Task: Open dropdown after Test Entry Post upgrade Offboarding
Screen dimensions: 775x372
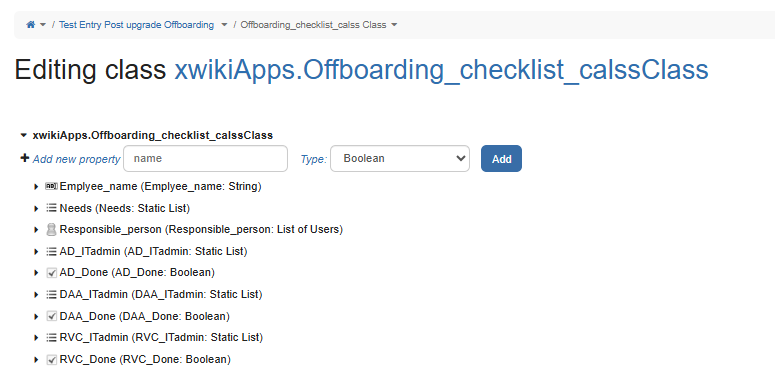Action: pyautogui.click(x=224, y=25)
